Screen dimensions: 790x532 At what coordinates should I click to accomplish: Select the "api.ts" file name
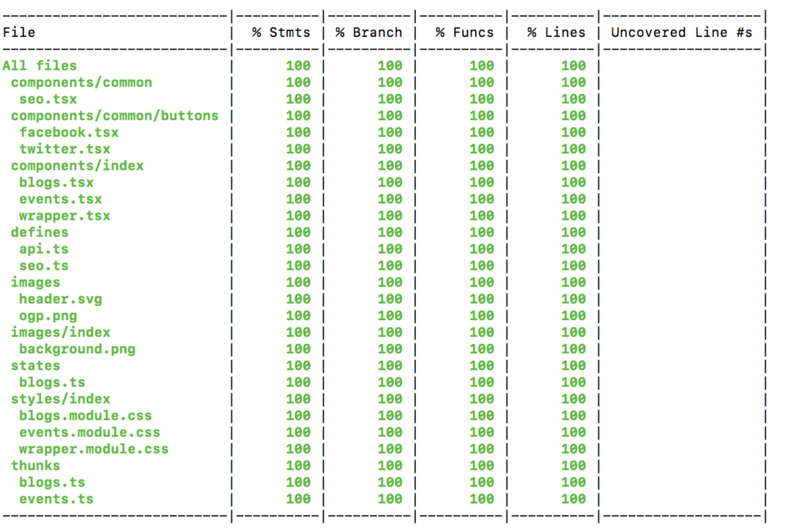(44, 248)
